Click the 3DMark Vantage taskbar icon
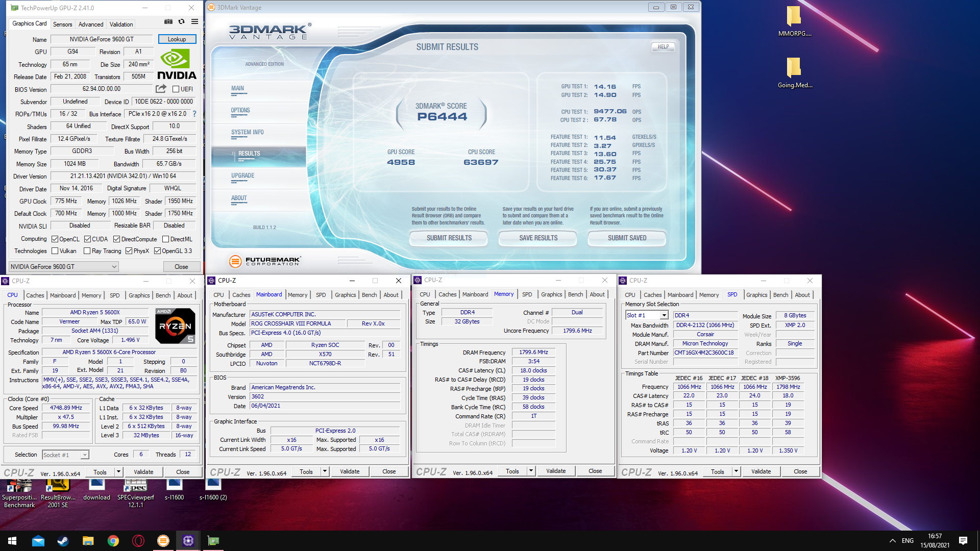The width and height of the screenshot is (980, 551). [163, 541]
